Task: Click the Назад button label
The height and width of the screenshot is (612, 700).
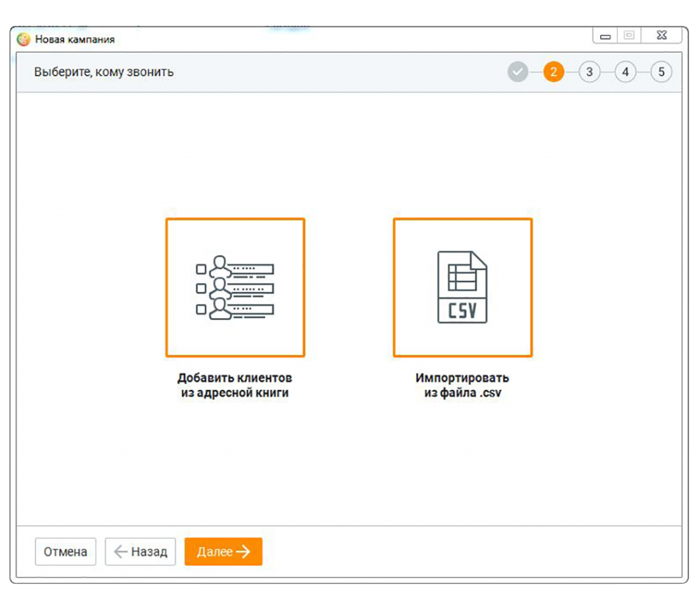Action: tap(149, 552)
